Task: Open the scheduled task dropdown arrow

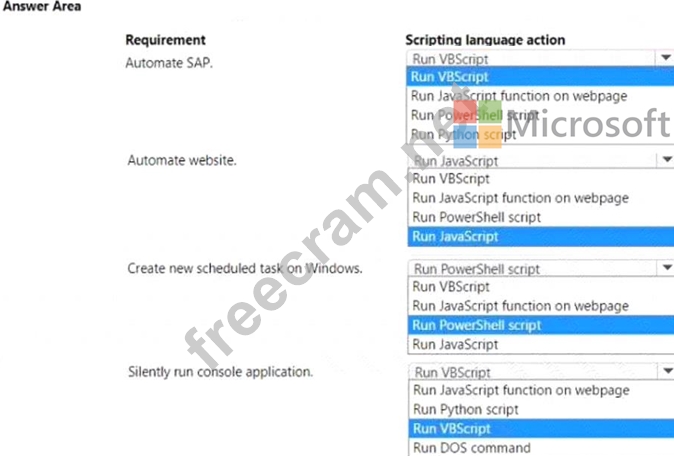Action: point(665,268)
